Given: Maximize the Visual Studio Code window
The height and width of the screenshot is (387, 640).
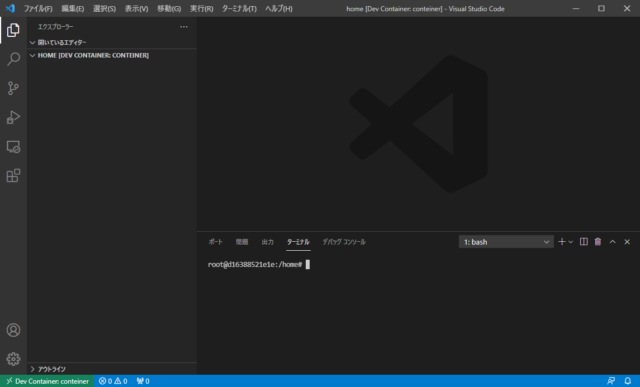Looking at the screenshot, I should pos(601,8).
